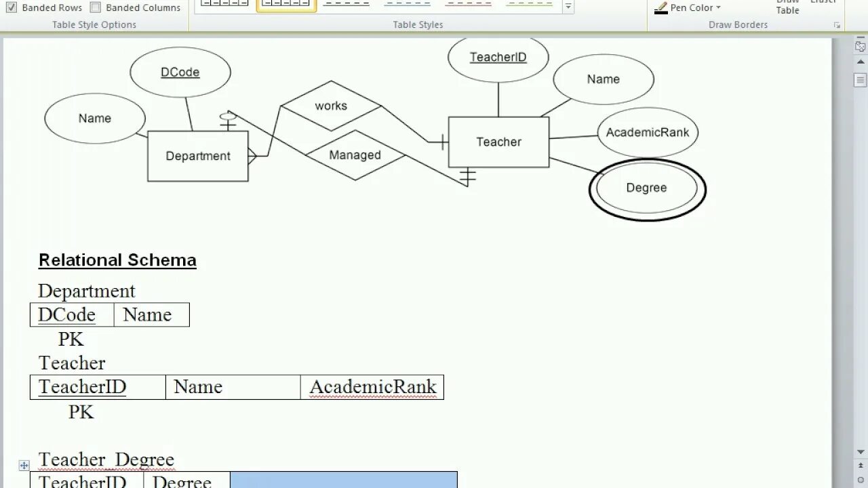Screen dimensions: 868x488
Task: Click Name cell in Department table
Action: click(152, 314)
